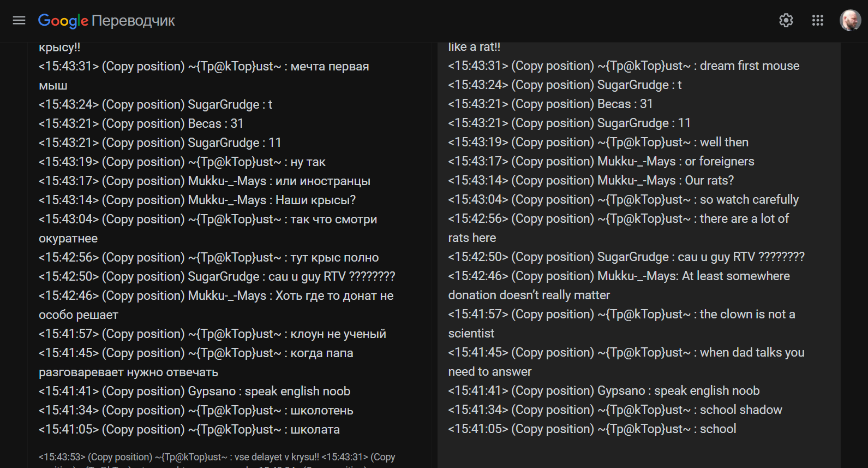The width and height of the screenshot is (868, 468).
Task: Click source line 'speak english noob'
Action: pyautogui.click(x=297, y=391)
